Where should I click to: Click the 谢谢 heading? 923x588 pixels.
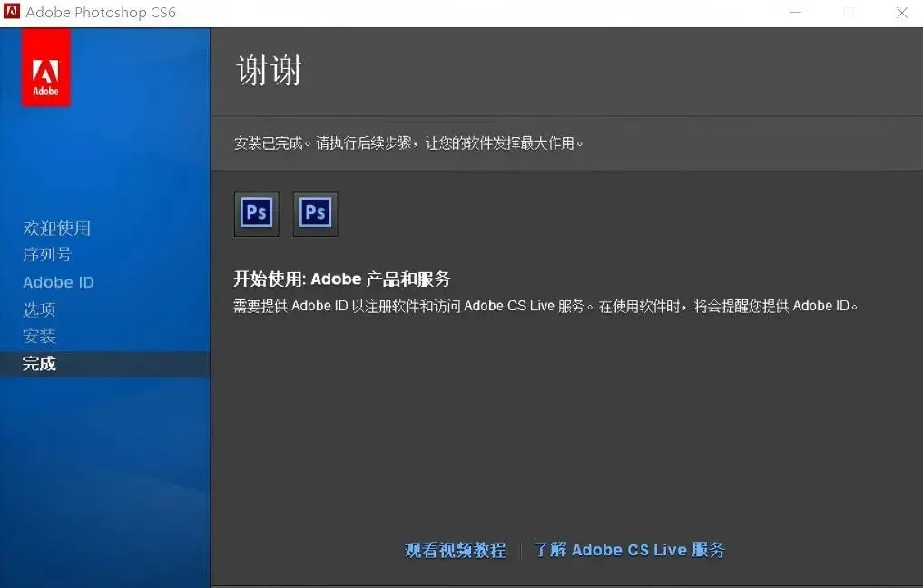(269, 70)
